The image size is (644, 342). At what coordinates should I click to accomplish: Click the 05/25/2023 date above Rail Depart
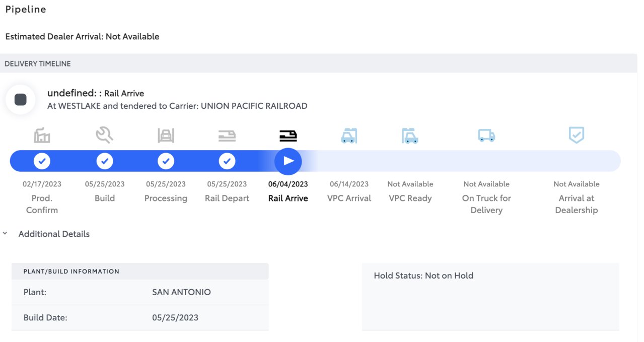pyautogui.click(x=227, y=184)
